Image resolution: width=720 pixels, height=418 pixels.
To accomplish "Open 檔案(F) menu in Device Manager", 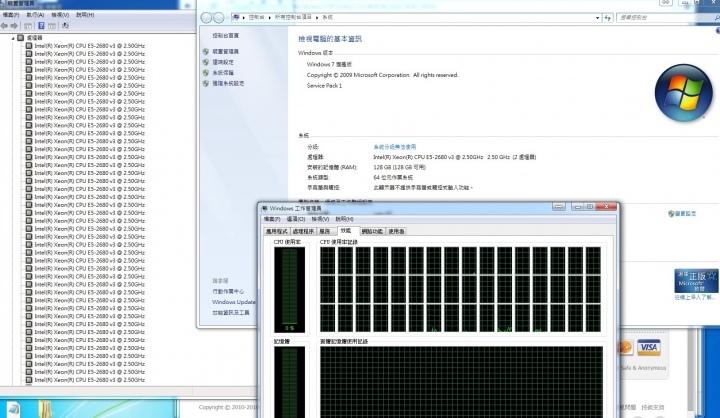I will click(11, 15).
